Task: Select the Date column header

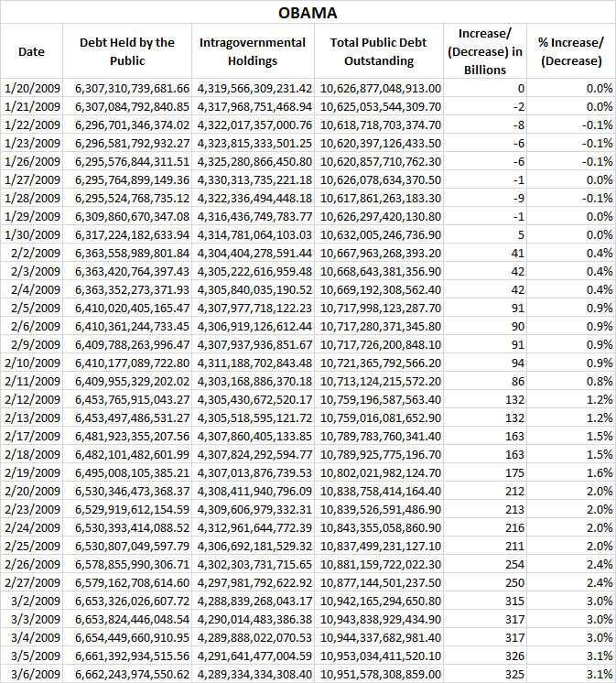Action: click(x=31, y=52)
